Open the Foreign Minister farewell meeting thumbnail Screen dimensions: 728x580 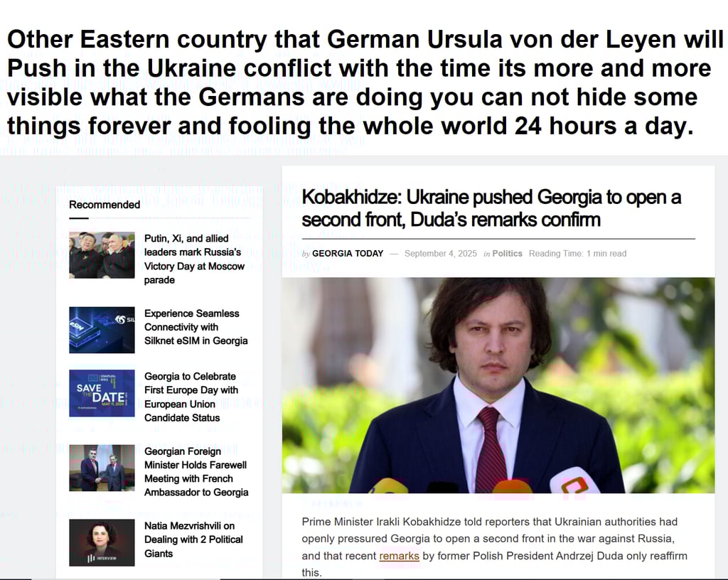coord(102,468)
